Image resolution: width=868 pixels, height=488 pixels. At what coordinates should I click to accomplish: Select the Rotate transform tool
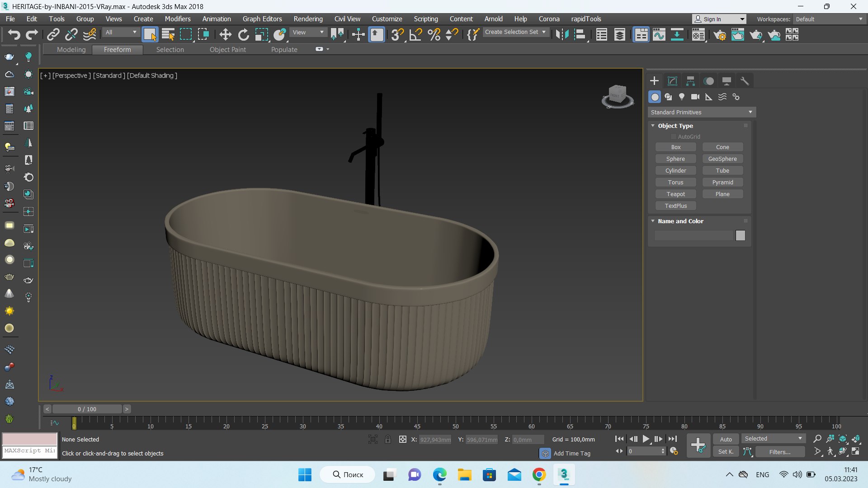pos(243,35)
